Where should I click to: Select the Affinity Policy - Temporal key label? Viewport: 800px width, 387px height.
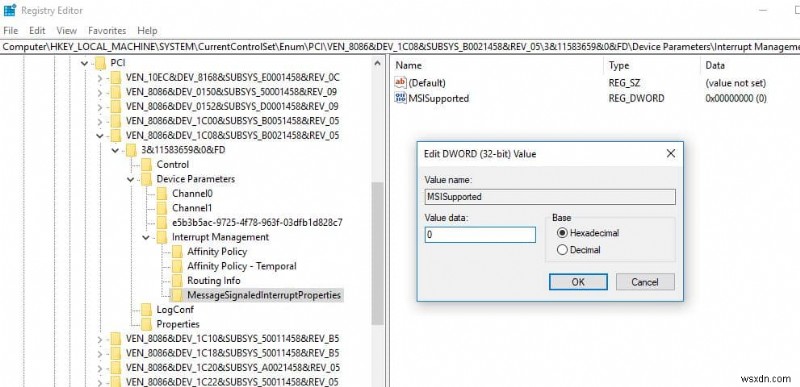[x=242, y=266]
